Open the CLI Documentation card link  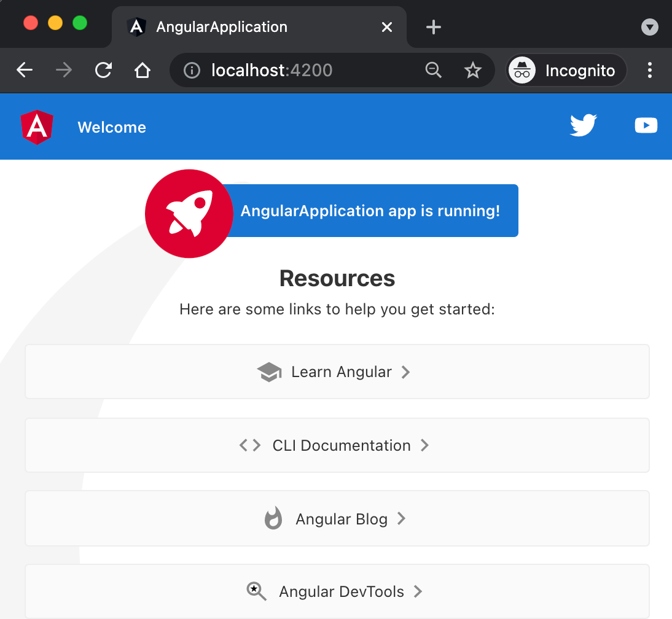click(337, 445)
